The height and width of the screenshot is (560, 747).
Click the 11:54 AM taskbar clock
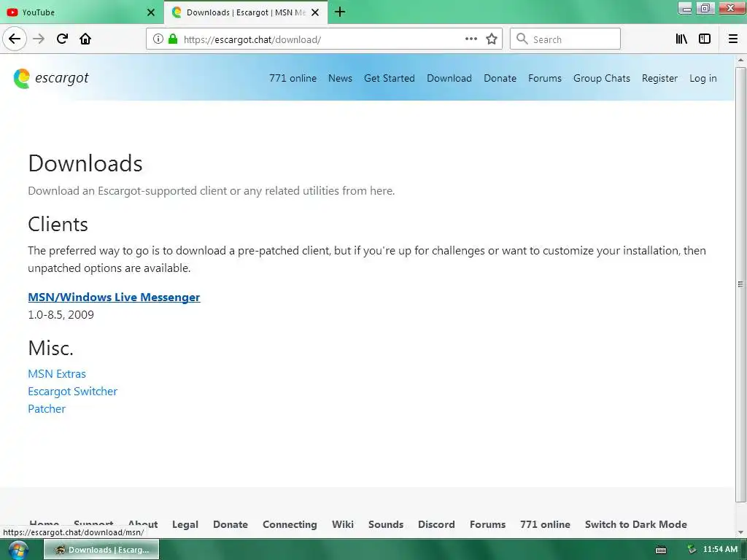click(x=720, y=550)
